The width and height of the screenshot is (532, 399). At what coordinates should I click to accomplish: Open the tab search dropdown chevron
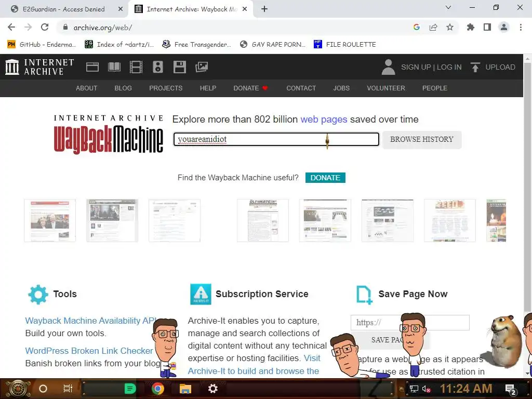click(x=448, y=7)
